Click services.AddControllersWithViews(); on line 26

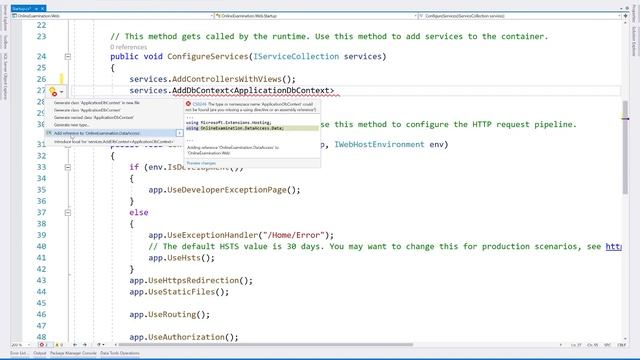coord(212,79)
